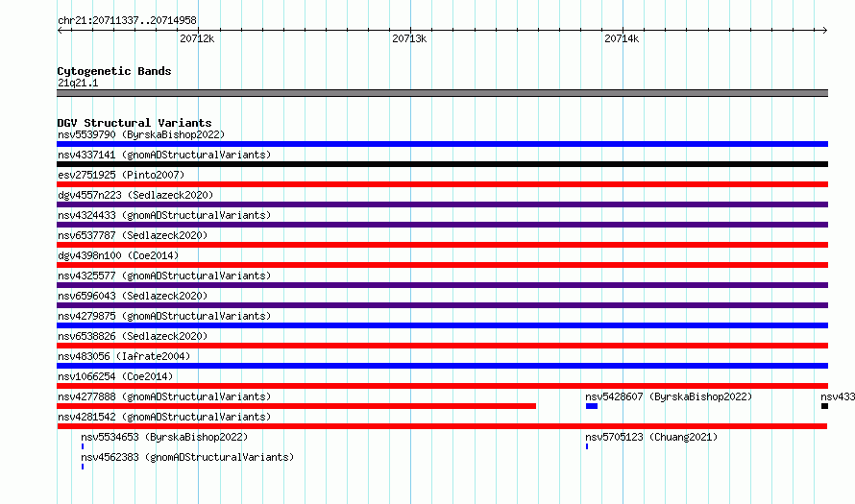The width and height of the screenshot is (855, 504).
Task: Click the nsv4277888 (gnomADStructuralVariants) label
Action: coord(164,396)
